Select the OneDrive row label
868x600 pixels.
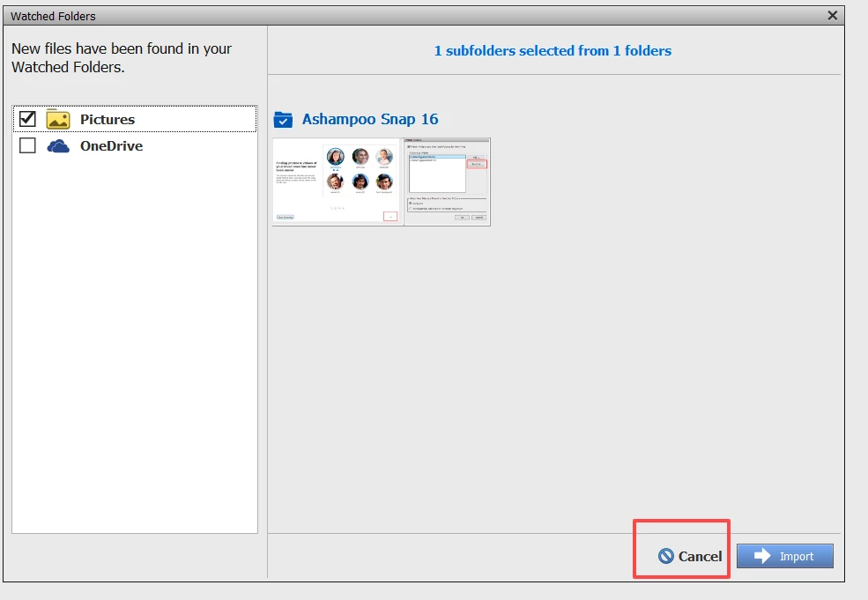[111, 145]
